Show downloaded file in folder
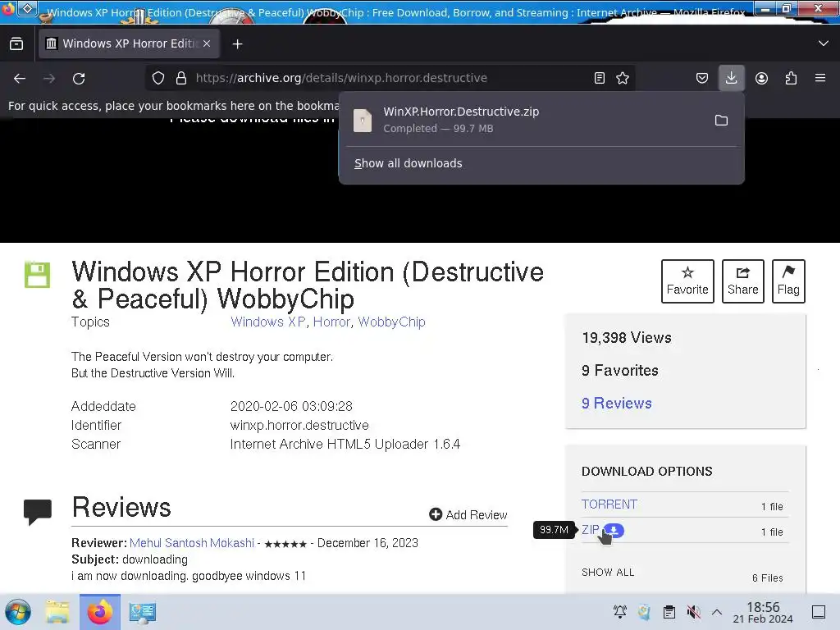840x630 pixels. [x=722, y=120]
